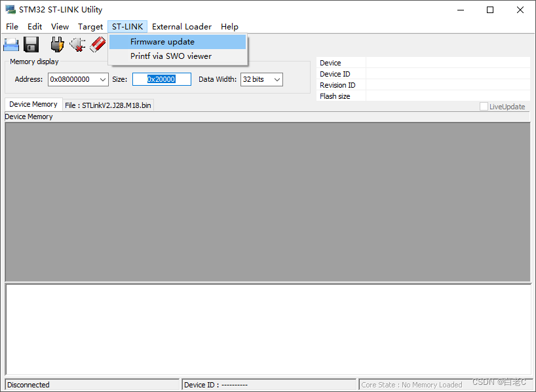
Task: Click the Core State status indicator
Action: 412,385
